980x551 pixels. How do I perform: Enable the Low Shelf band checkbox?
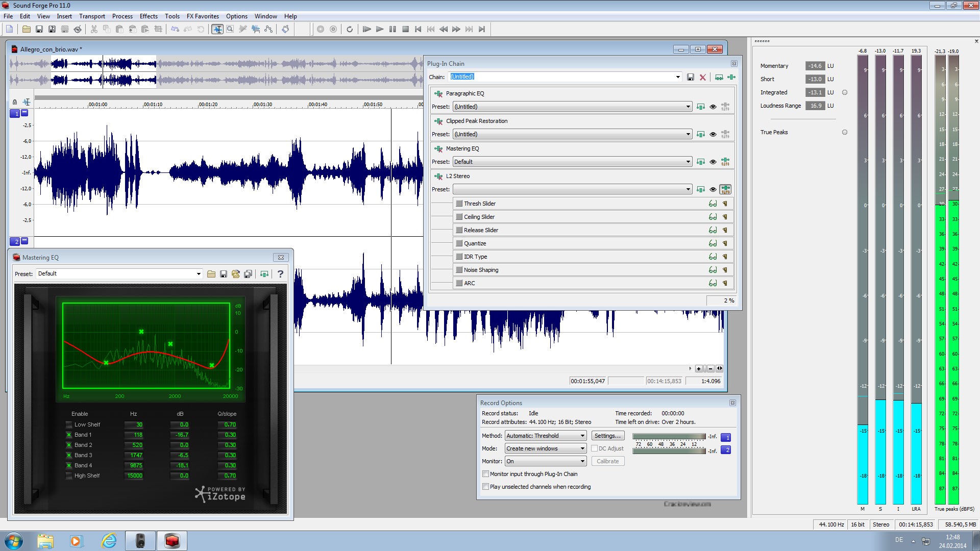point(67,424)
